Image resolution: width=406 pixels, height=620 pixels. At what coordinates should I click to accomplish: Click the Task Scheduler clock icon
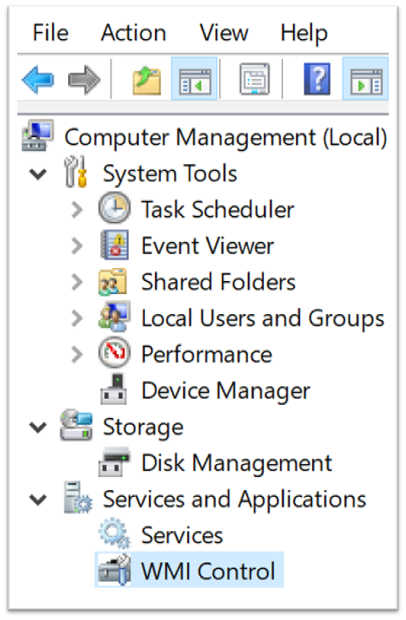pos(114,208)
